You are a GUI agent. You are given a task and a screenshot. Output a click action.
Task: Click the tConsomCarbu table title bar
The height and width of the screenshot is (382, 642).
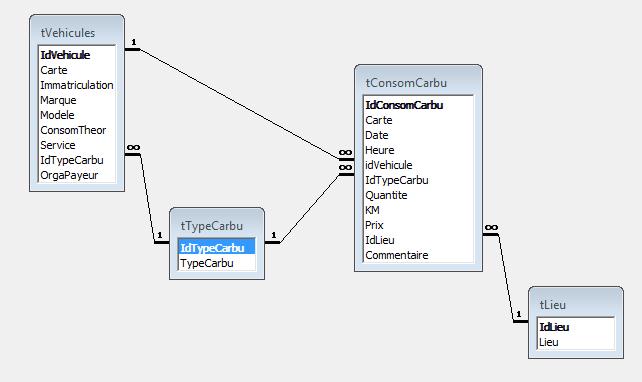418,82
